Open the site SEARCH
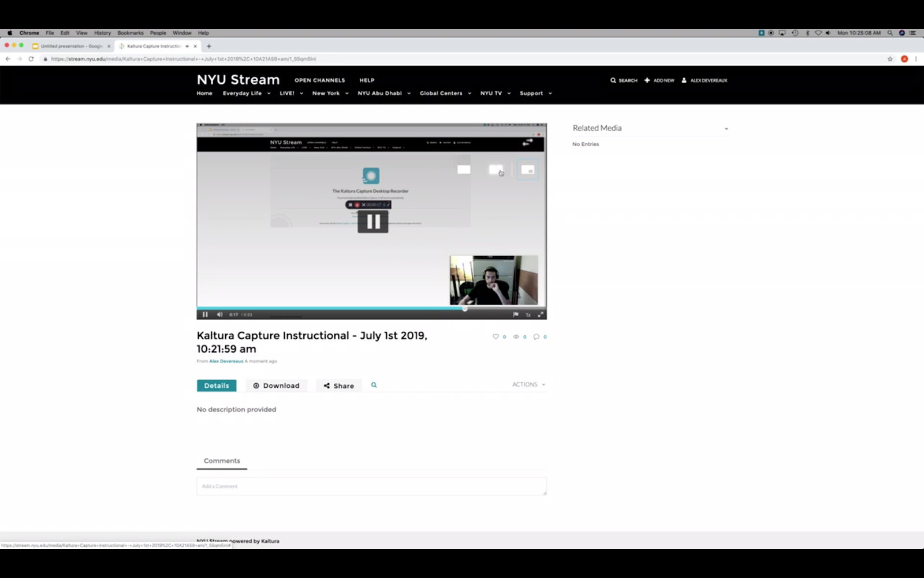 click(624, 80)
